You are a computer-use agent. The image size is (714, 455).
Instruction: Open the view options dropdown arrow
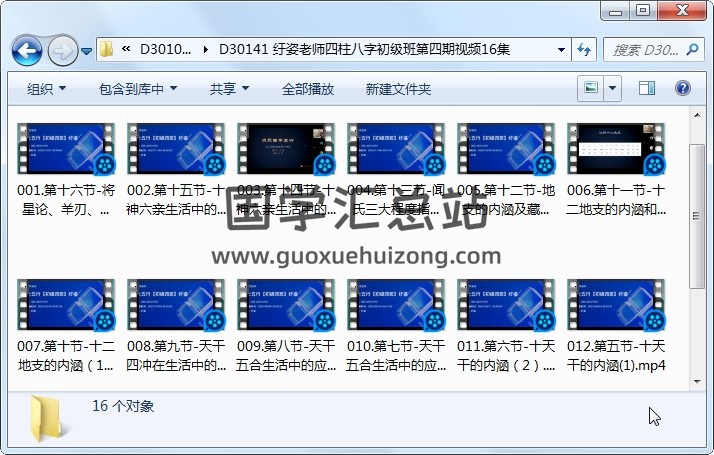click(612, 88)
